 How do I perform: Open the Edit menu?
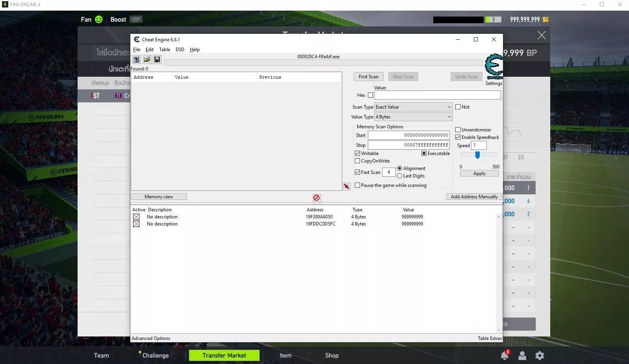149,50
